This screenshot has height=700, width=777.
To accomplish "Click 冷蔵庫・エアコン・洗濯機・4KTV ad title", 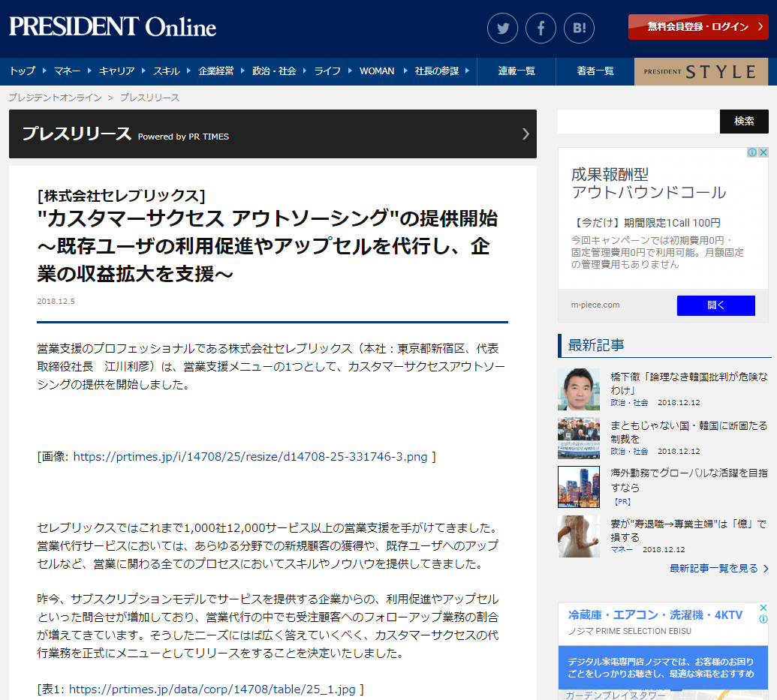I will coord(655,614).
